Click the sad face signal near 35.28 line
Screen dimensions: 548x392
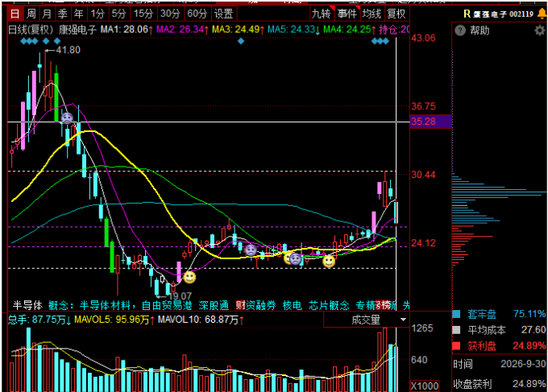[x=67, y=118]
